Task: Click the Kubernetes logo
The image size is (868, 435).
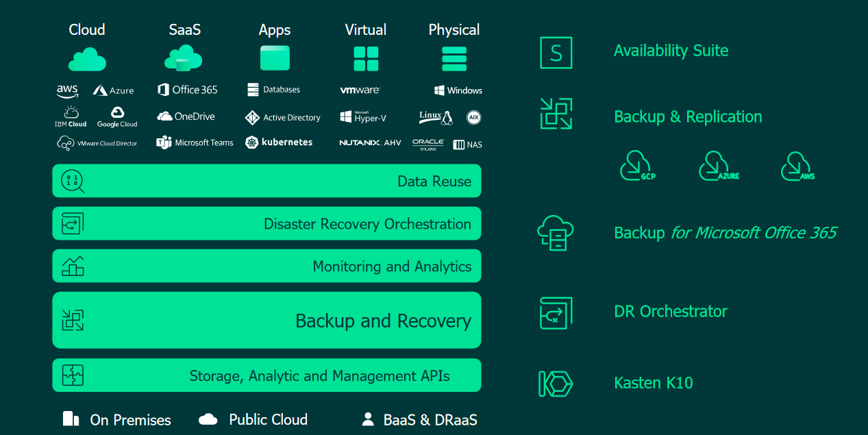Action: pos(278,142)
